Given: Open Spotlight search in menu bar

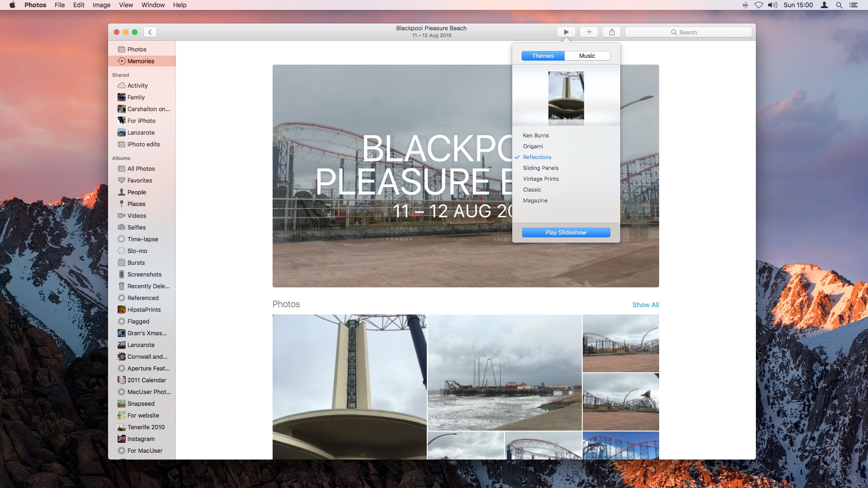Looking at the screenshot, I should (x=839, y=5).
